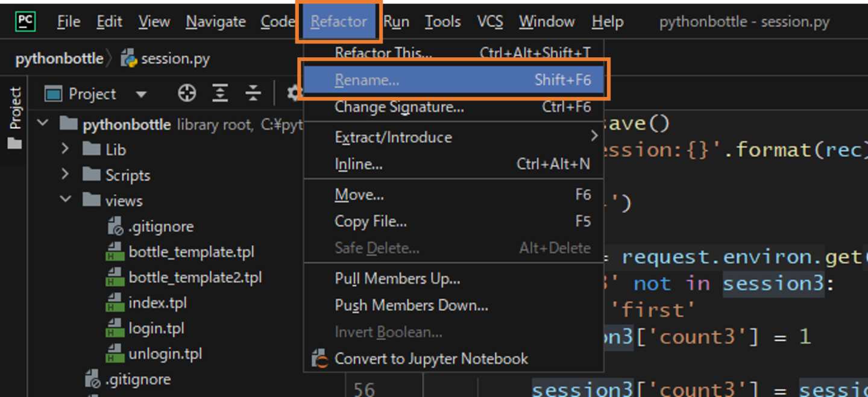Choose Change Signature menu entry
Viewport: 868px width, 397px height.
[399, 107]
